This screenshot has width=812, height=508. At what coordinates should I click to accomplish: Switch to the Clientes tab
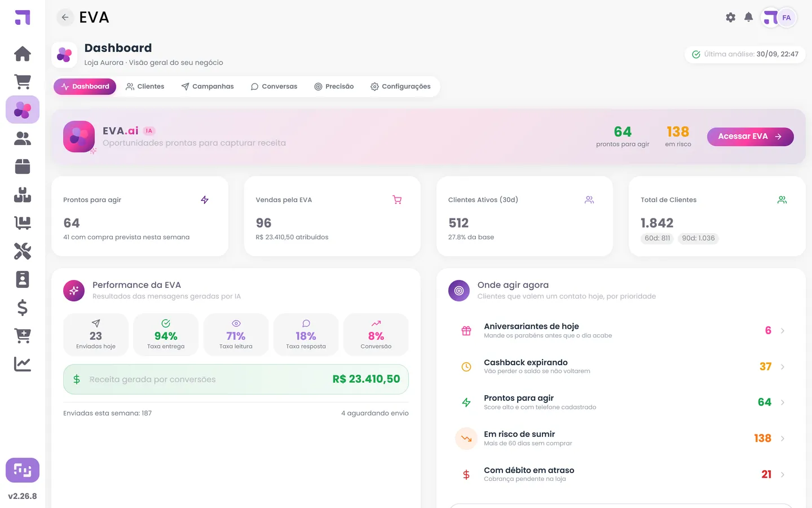[x=145, y=86]
